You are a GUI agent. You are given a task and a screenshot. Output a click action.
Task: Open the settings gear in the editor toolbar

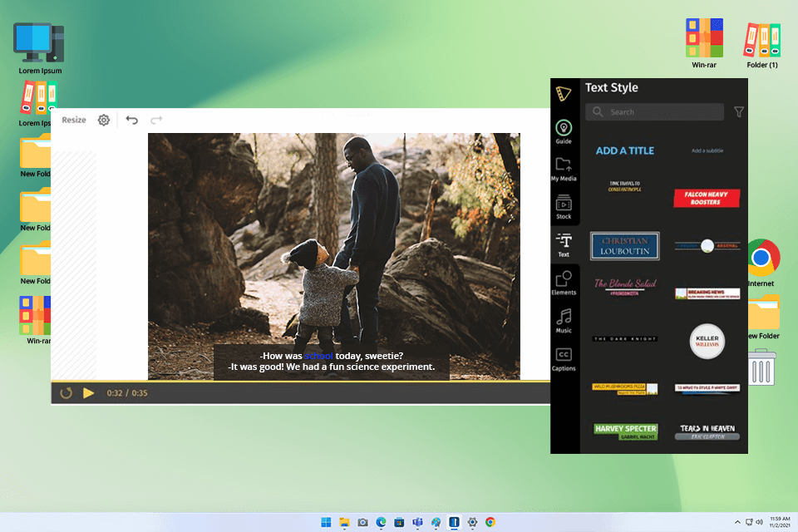click(103, 120)
